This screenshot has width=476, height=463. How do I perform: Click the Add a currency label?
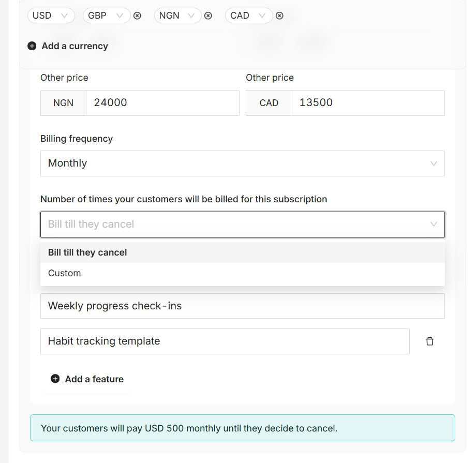[x=75, y=46]
